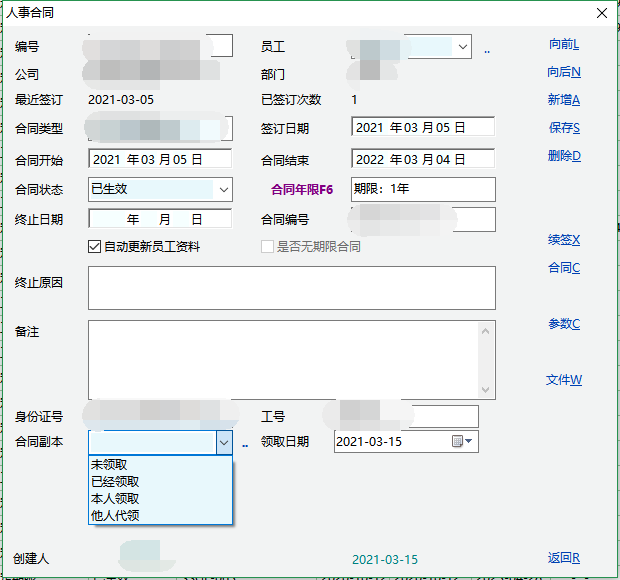Renew contract with 续签X
Viewport: 620px width, 580px height.
563,240
